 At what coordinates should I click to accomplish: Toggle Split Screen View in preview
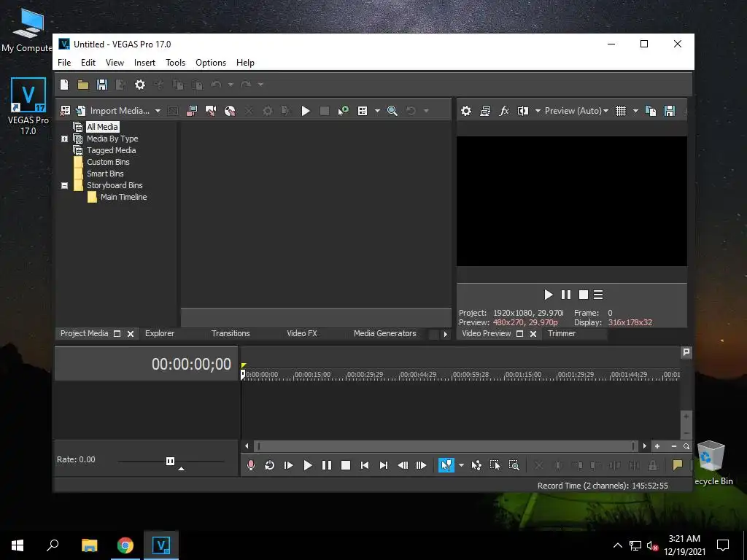(x=523, y=111)
